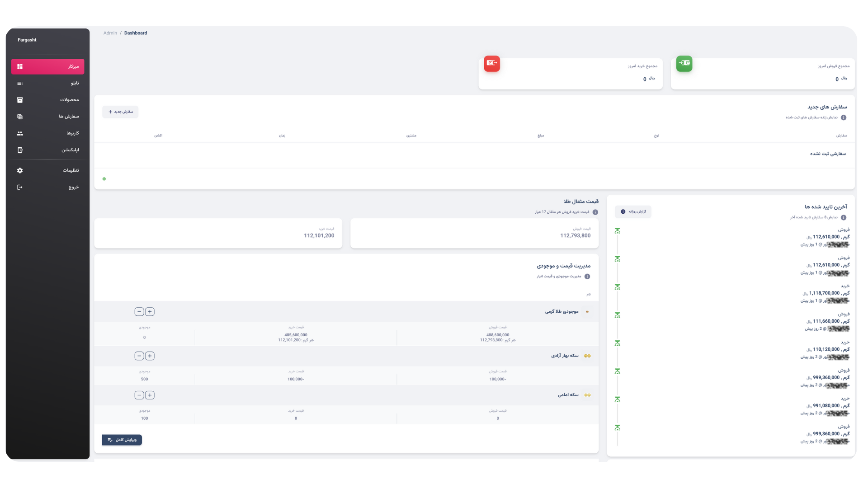The image size is (868, 488).
Task: Click info icon under price management heading
Action: coord(587,277)
